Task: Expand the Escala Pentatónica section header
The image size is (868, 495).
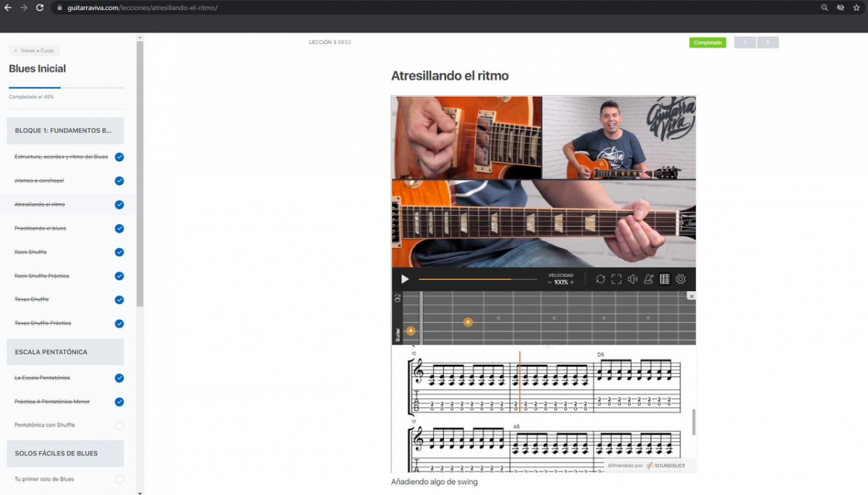Action: [65, 352]
